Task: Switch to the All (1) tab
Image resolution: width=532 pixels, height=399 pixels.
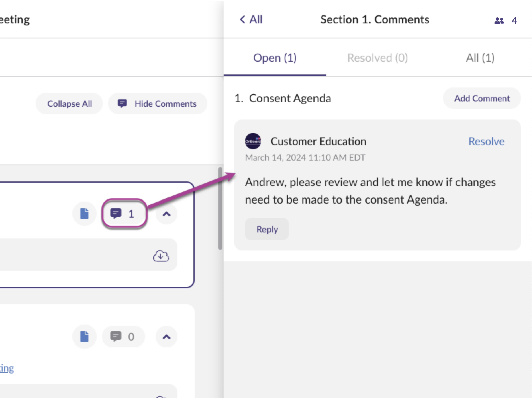Action: (480, 58)
